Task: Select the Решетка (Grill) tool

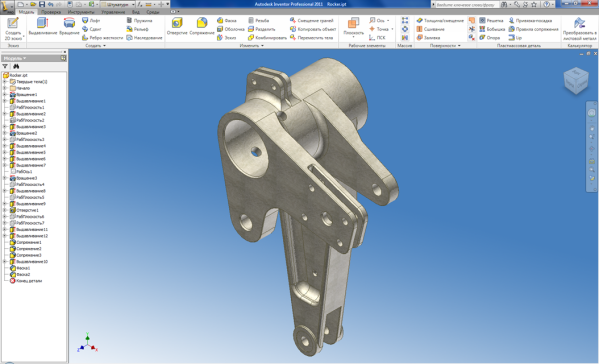Action: (491, 21)
